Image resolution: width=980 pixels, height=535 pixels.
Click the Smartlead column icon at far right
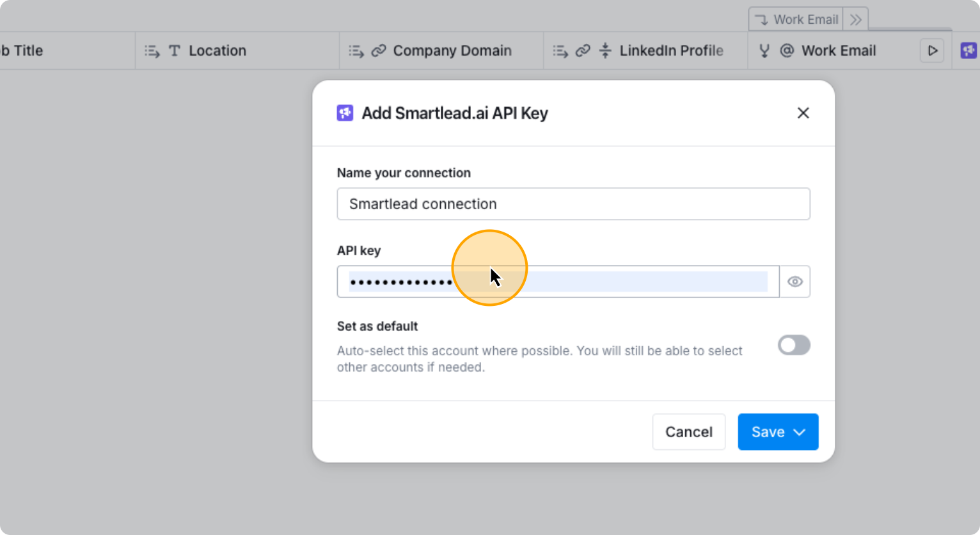[x=968, y=51]
